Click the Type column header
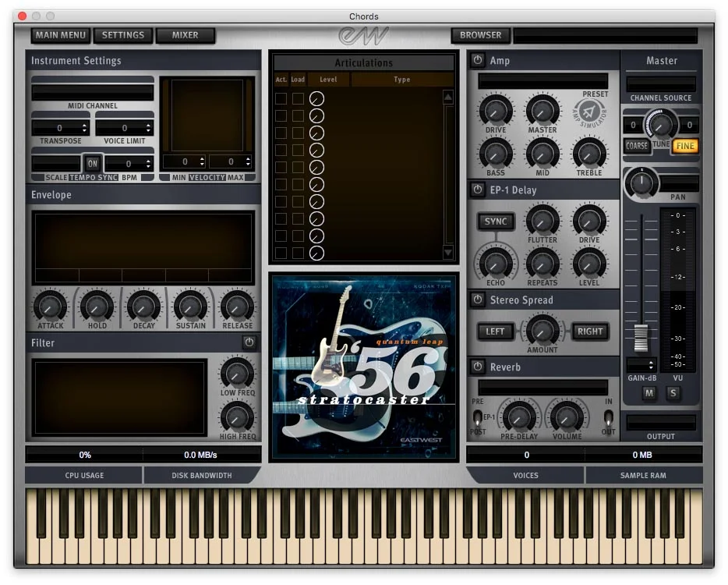 point(402,80)
